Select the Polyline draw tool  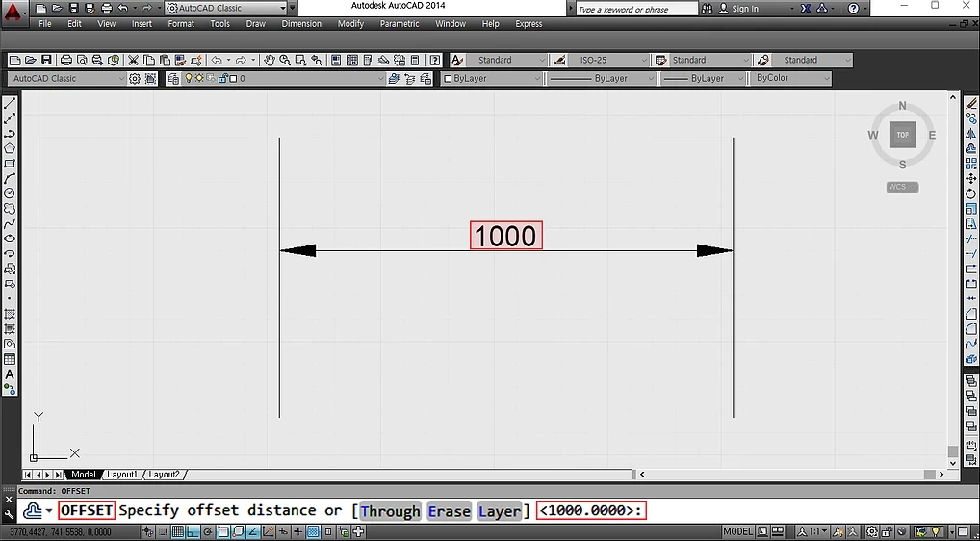[x=10, y=133]
